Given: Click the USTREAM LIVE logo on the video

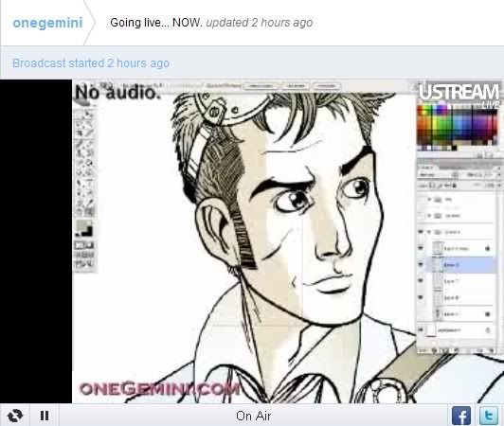Looking at the screenshot, I should (459, 96).
